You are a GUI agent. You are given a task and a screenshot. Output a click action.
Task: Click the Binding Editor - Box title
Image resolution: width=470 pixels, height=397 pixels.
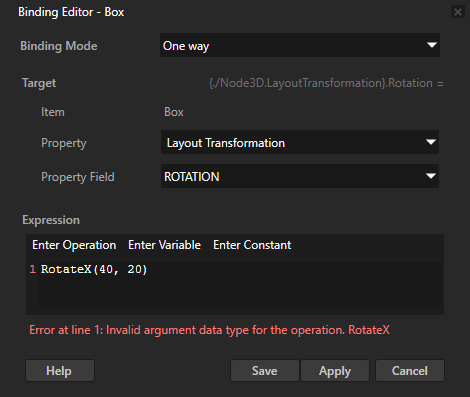point(71,12)
